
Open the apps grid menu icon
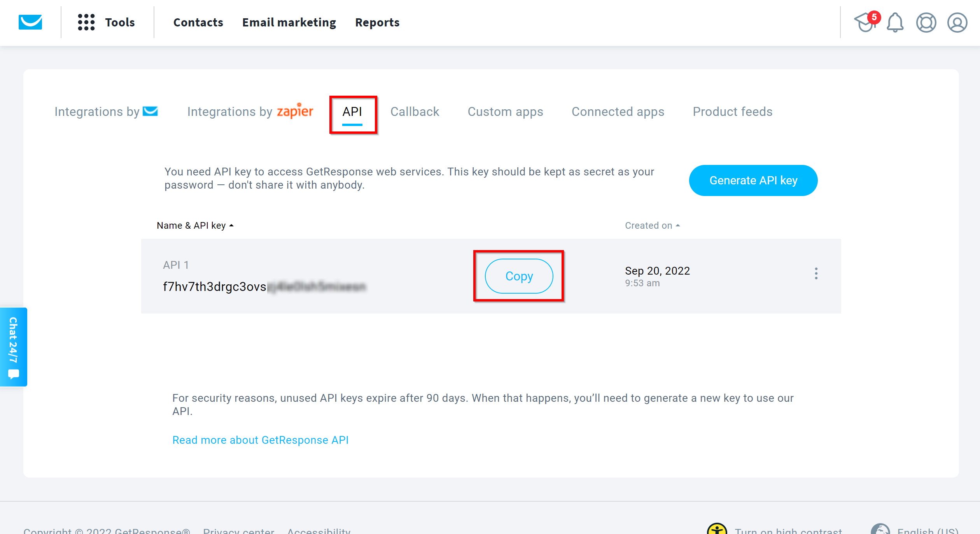pyautogui.click(x=86, y=22)
